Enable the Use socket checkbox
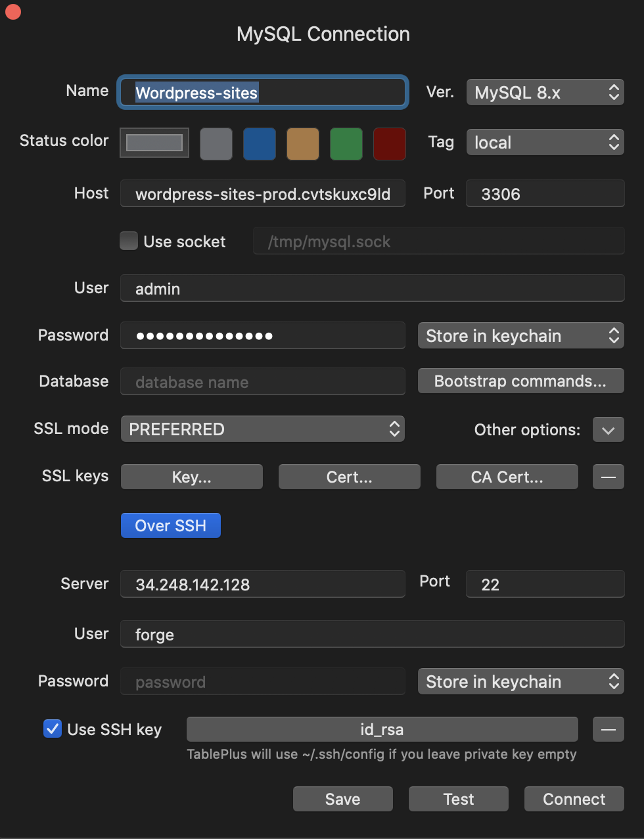The width and height of the screenshot is (644, 839). point(129,241)
